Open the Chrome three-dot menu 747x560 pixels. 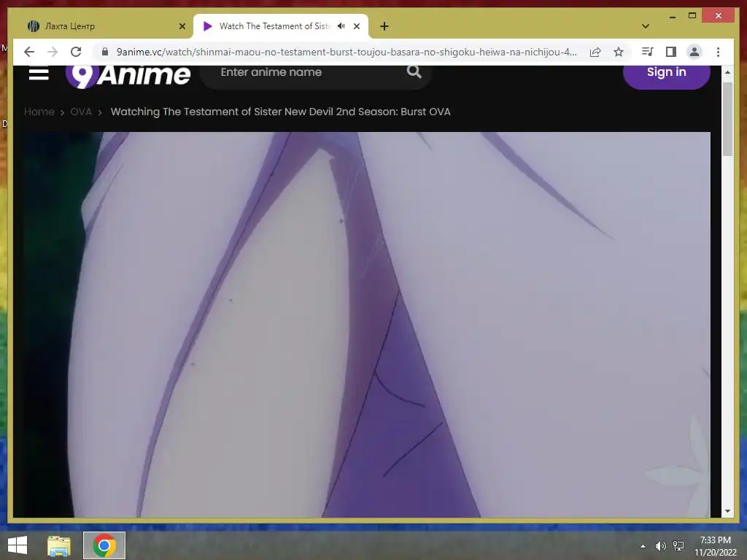718,52
